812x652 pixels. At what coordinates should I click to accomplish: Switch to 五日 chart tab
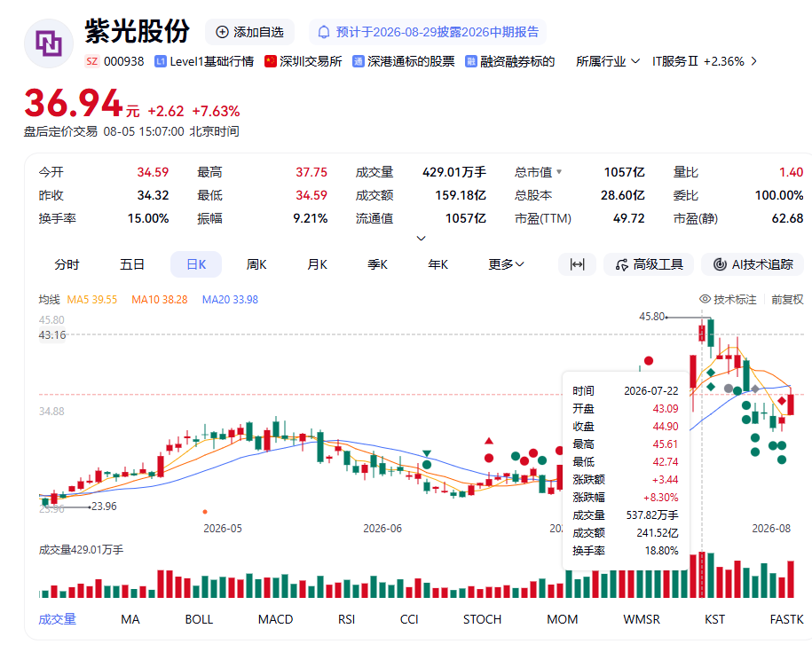tap(131, 264)
